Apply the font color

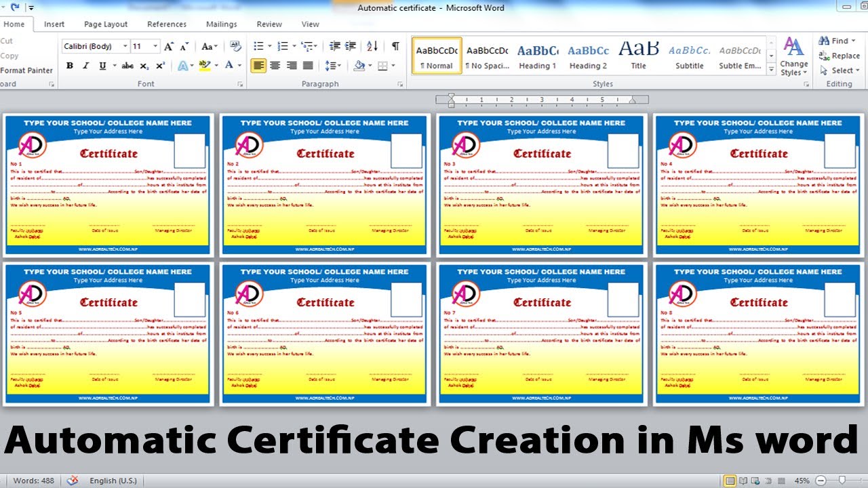click(x=229, y=66)
